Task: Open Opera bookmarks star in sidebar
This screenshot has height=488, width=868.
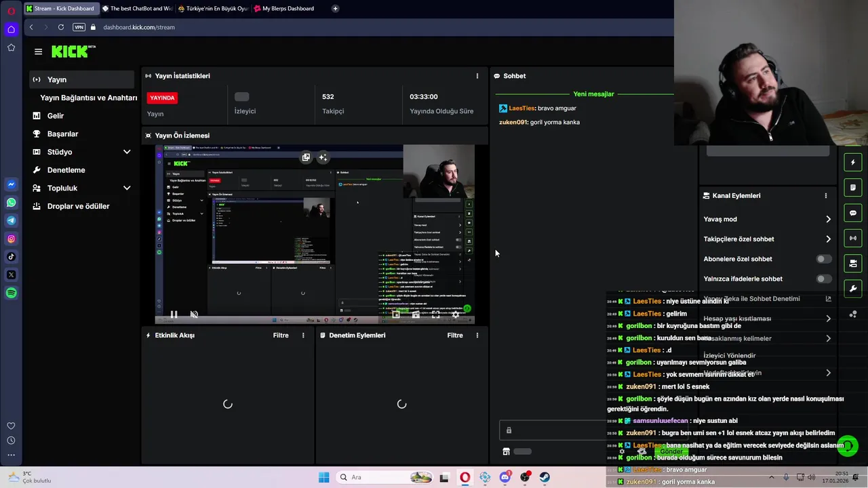Action: tap(11, 47)
